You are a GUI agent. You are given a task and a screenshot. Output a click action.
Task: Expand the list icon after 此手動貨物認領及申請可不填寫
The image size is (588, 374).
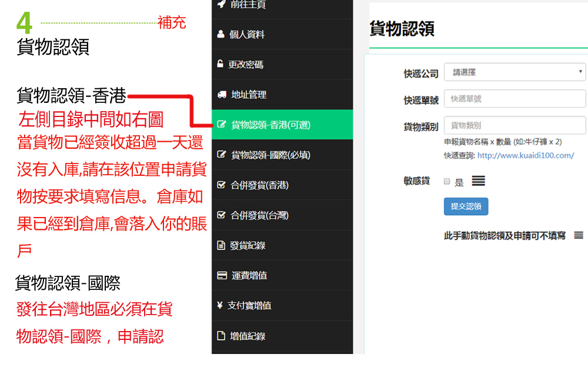coord(579,235)
